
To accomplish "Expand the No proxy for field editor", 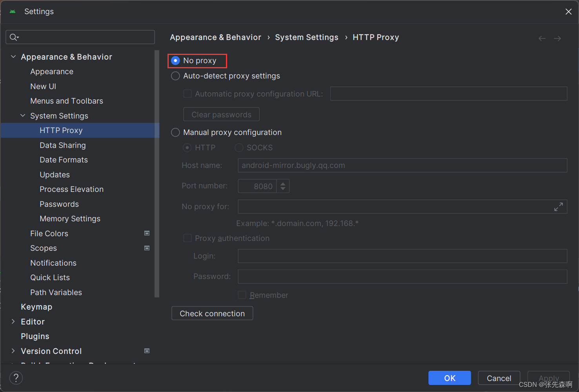I will [x=559, y=206].
